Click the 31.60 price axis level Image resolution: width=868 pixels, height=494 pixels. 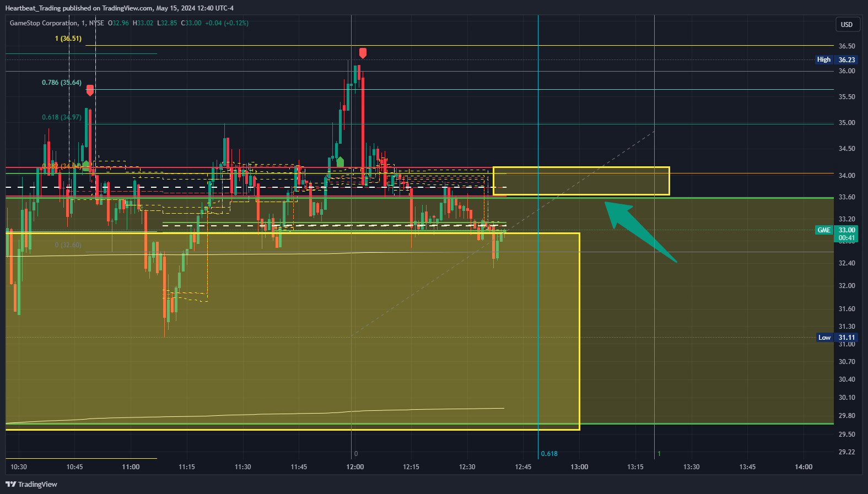(x=847, y=309)
